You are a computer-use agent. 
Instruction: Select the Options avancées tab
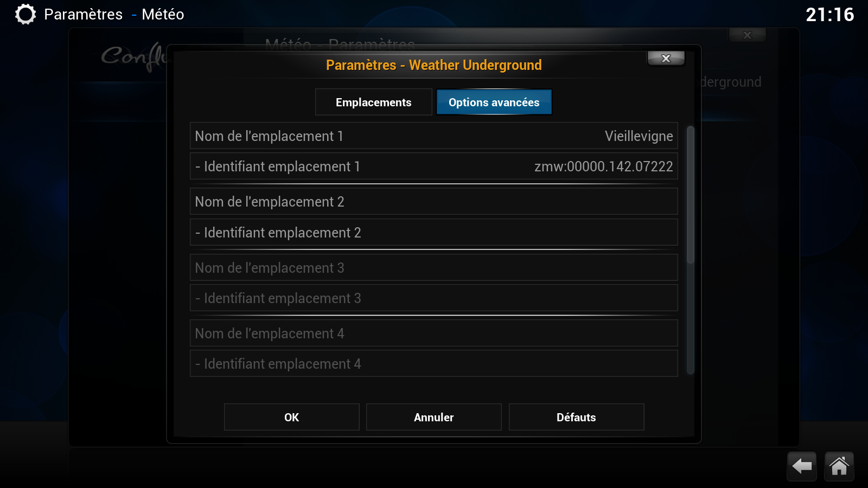[494, 102]
